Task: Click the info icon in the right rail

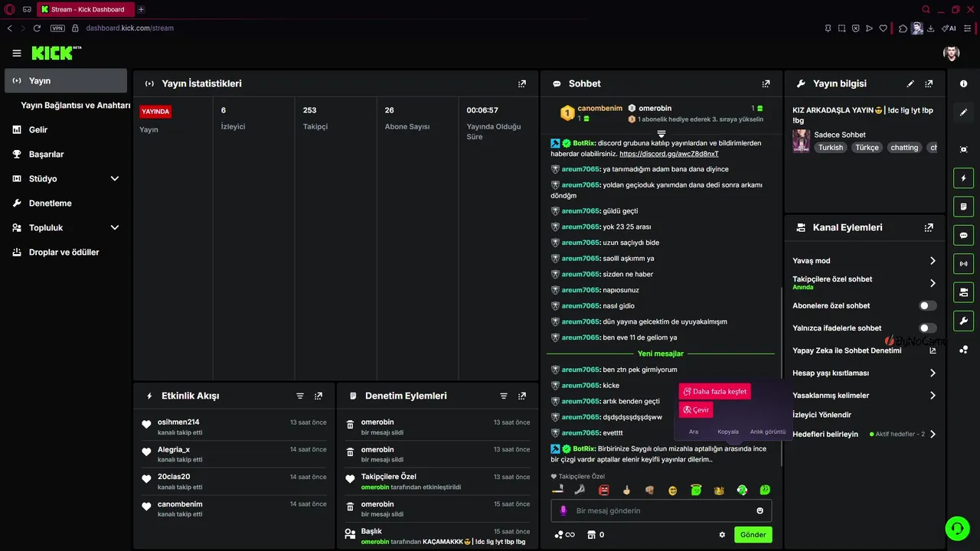Action: (963, 83)
